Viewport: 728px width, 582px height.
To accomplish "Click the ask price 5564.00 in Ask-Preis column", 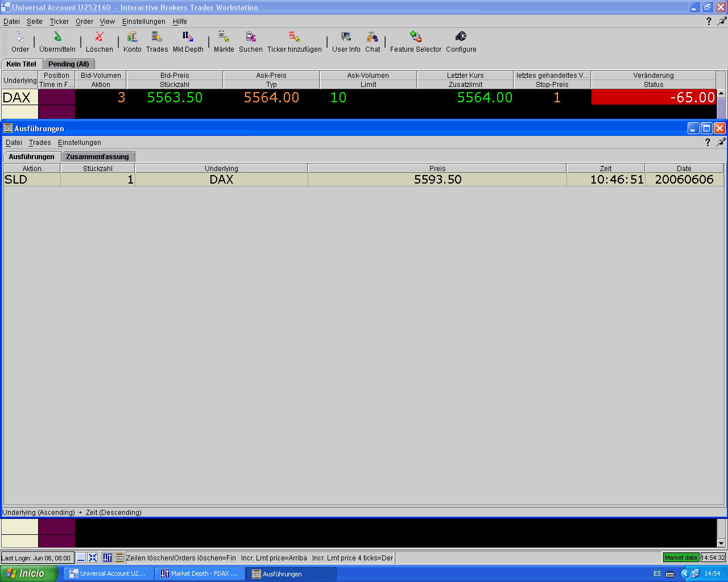I will [x=271, y=97].
